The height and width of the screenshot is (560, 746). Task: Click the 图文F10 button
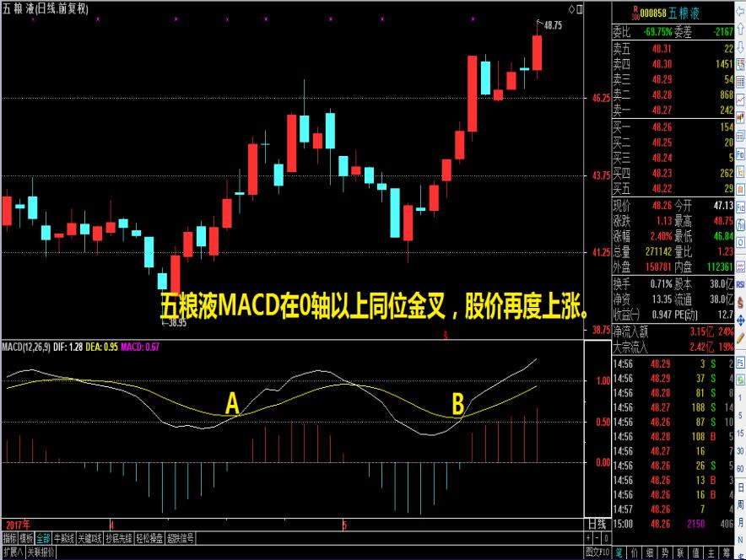coord(598,552)
